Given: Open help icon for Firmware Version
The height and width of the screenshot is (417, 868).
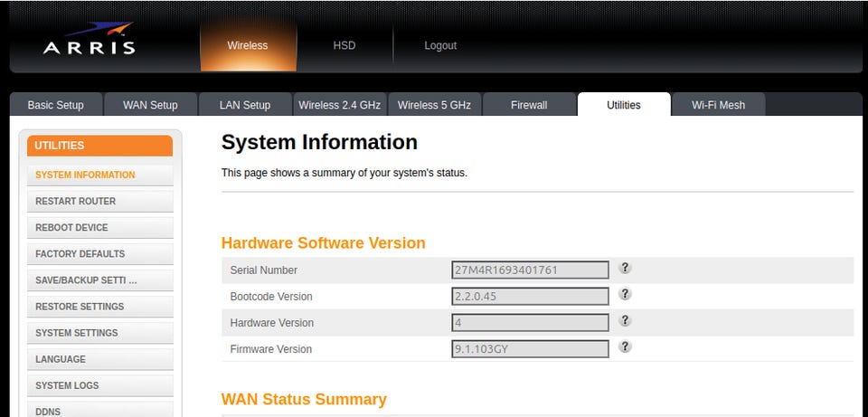Looking at the screenshot, I should point(625,346).
